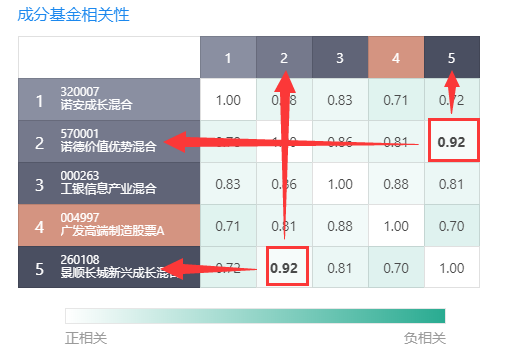The width and height of the screenshot is (522, 360).
Task: Click the boxed 0.92 cell in bottom row
Action: 287,266
